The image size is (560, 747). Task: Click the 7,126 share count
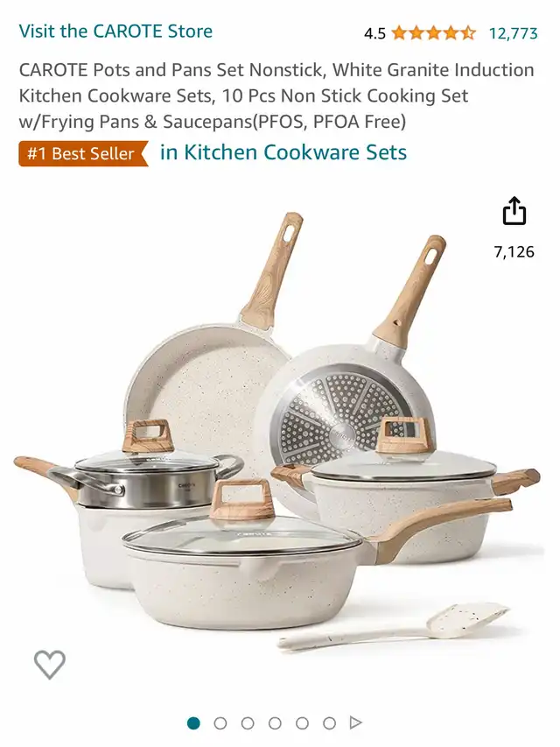tap(514, 251)
